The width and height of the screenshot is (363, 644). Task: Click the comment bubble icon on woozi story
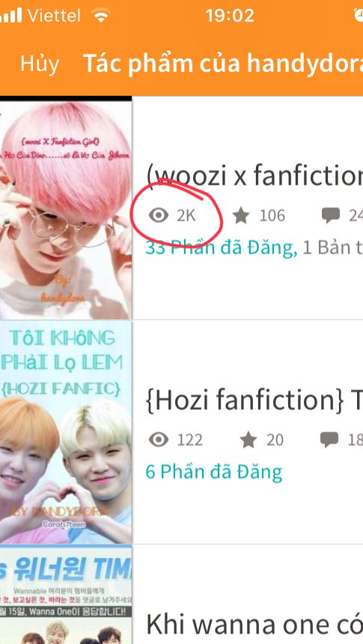[x=331, y=215]
